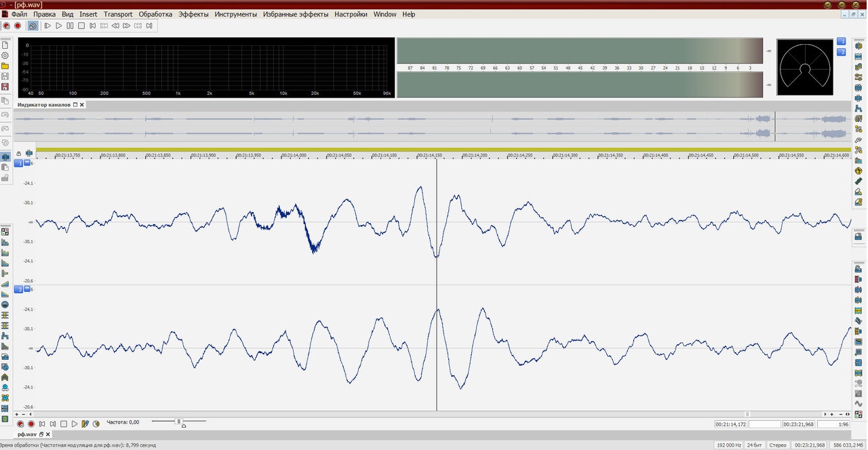868x450 pixels.
Task: Click the playback rate slider handle
Action: [x=178, y=422]
